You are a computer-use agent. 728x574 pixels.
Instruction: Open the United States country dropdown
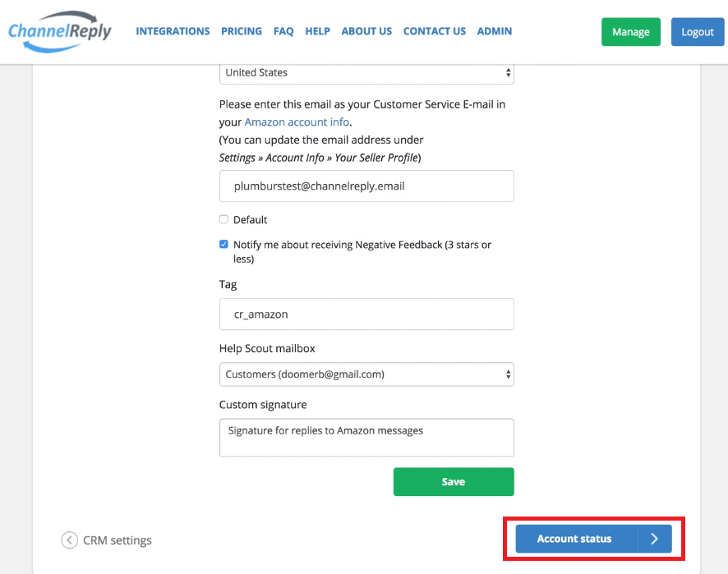click(x=366, y=73)
